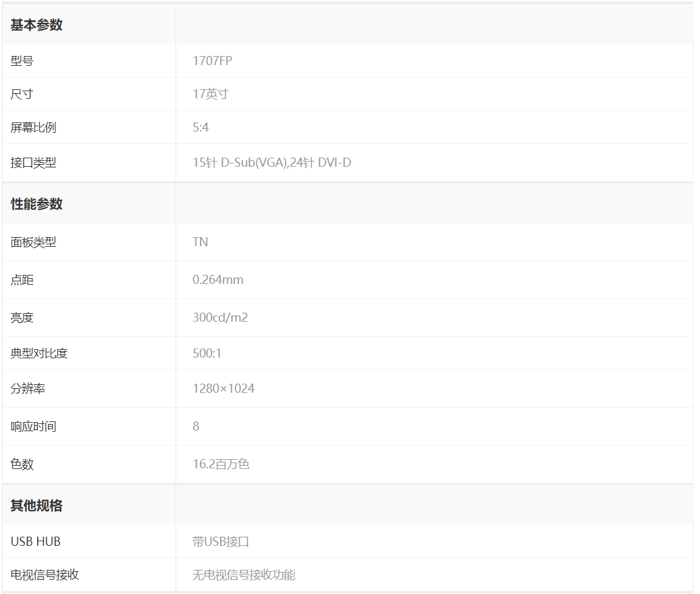Select the USB HUB label
The width and height of the screenshot is (700, 594).
(x=36, y=541)
